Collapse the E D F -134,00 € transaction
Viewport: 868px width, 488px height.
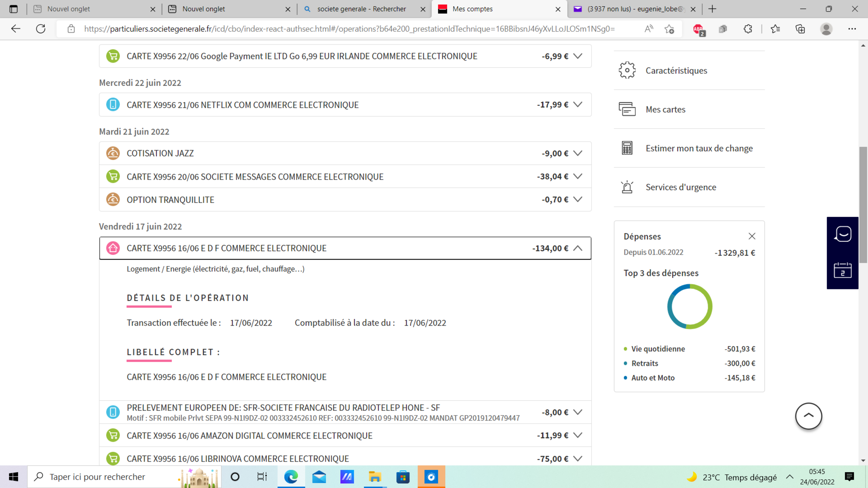[578, 248]
